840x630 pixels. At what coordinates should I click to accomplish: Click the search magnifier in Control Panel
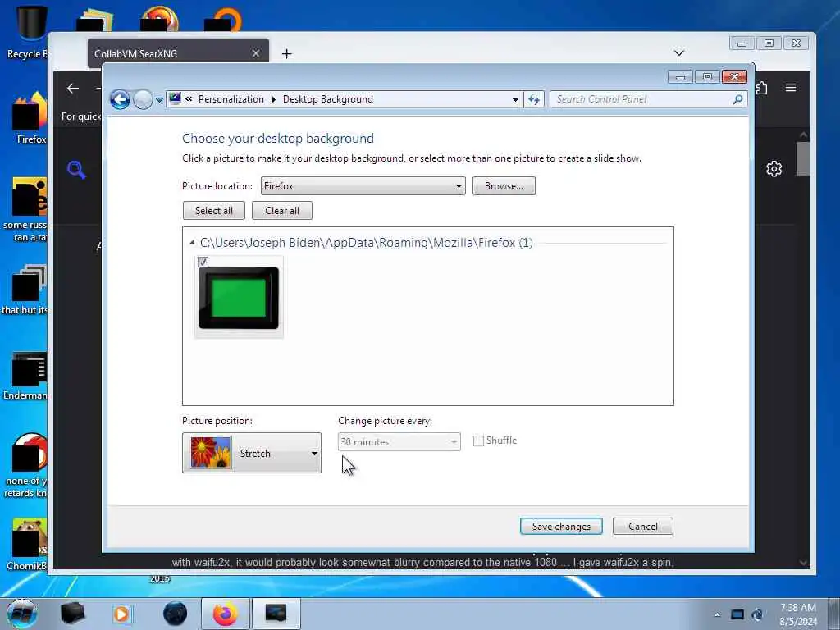(x=737, y=99)
